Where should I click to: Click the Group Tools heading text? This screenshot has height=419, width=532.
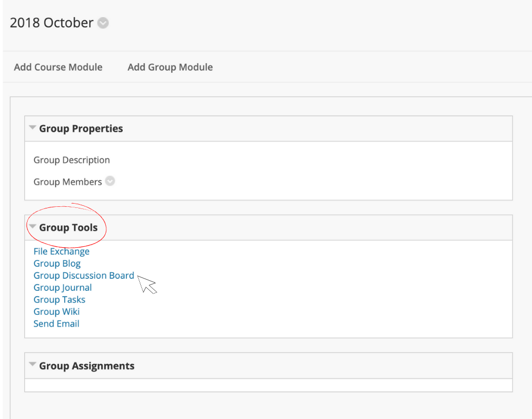pos(68,228)
